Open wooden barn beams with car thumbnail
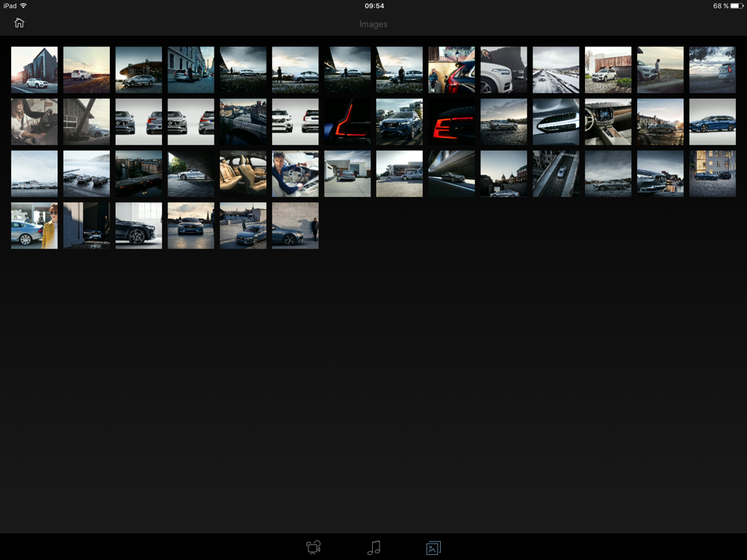747x560 pixels. coord(86,122)
